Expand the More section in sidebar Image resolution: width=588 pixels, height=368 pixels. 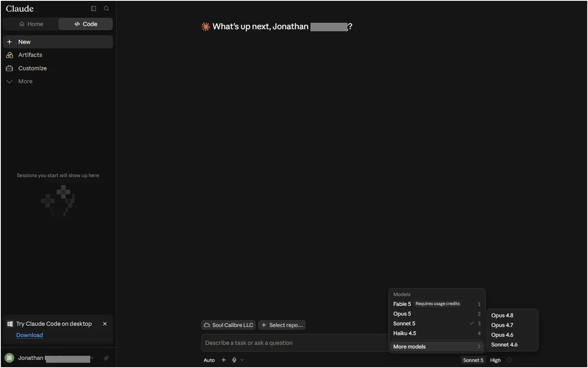coord(58,81)
